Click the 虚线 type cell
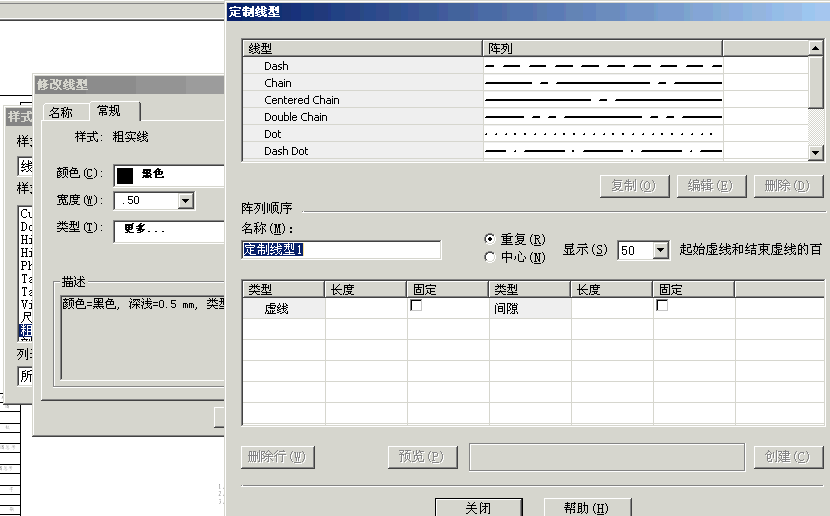The image size is (830, 516). 284,309
